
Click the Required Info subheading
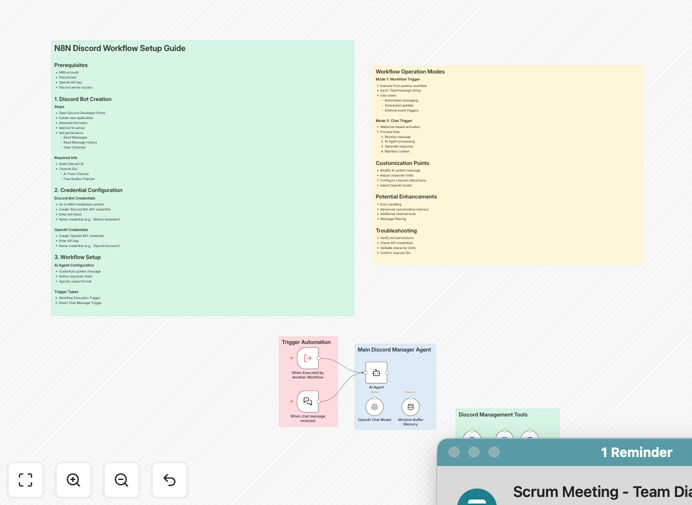[66, 158]
